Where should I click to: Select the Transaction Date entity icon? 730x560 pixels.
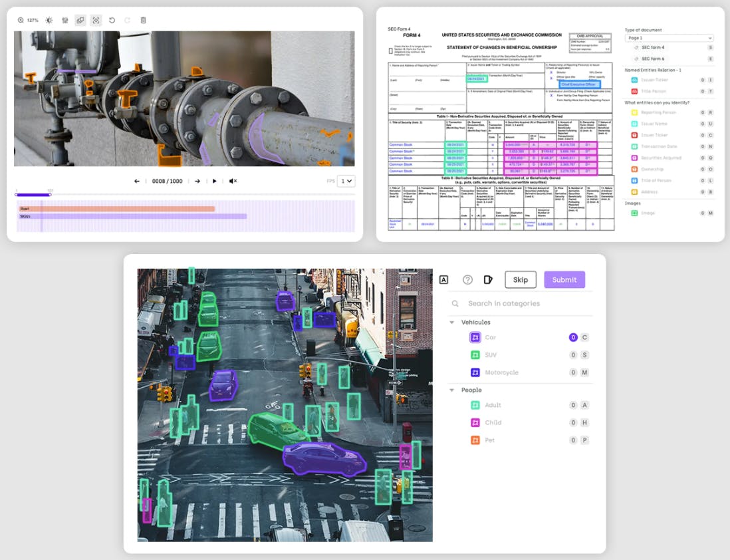point(634,146)
